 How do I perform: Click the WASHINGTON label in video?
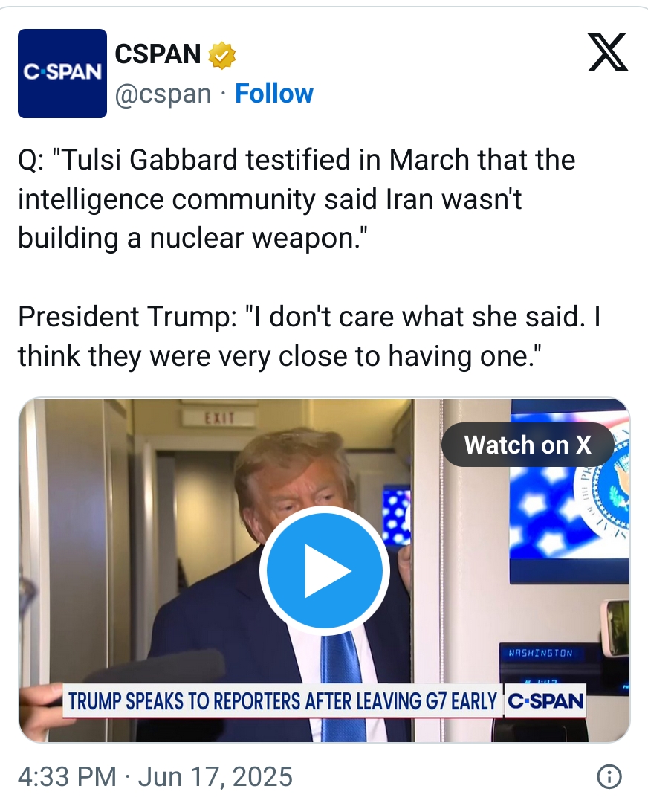point(541,653)
